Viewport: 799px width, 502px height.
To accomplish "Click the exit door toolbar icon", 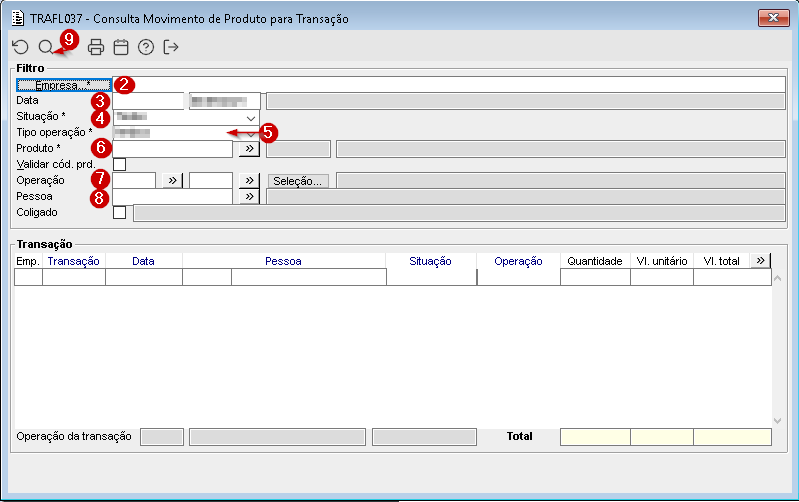I will point(171,47).
